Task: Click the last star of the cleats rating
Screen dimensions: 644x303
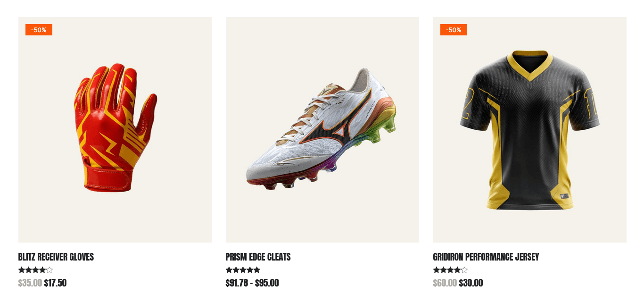Action: point(257,270)
